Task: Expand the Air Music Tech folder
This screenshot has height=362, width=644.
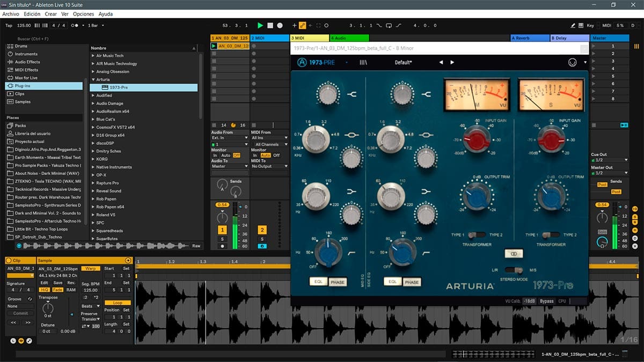Action: coord(93,56)
